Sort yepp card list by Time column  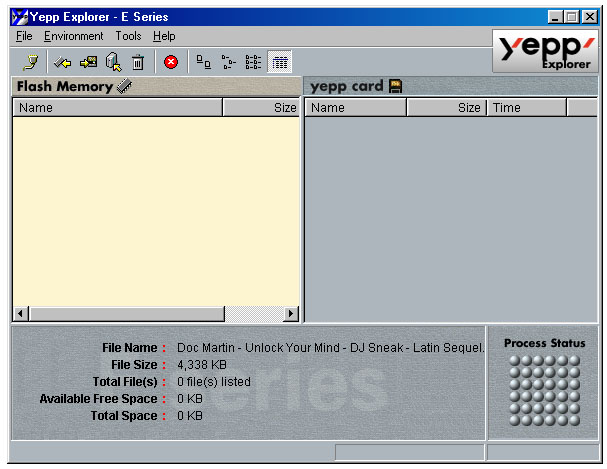[x=526, y=107]
